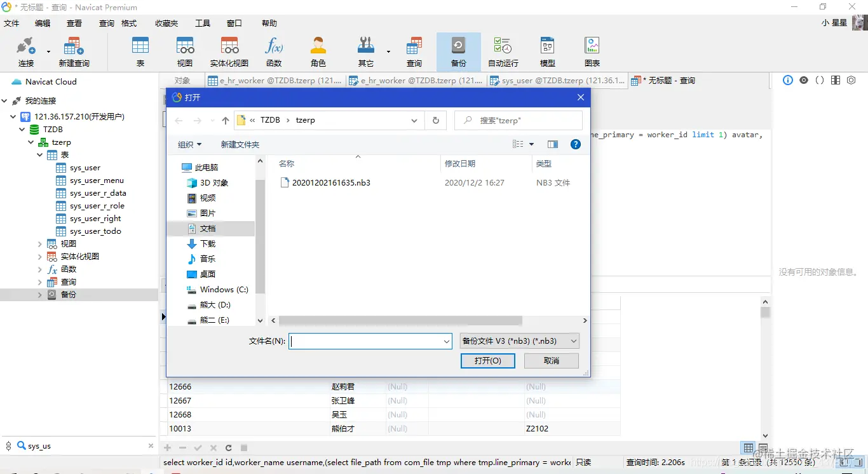Image resolution: width=868 pixels, height=474 pixels.
Task: Click the 函数 function toolbar icon
Action: [x=274, y=52]
